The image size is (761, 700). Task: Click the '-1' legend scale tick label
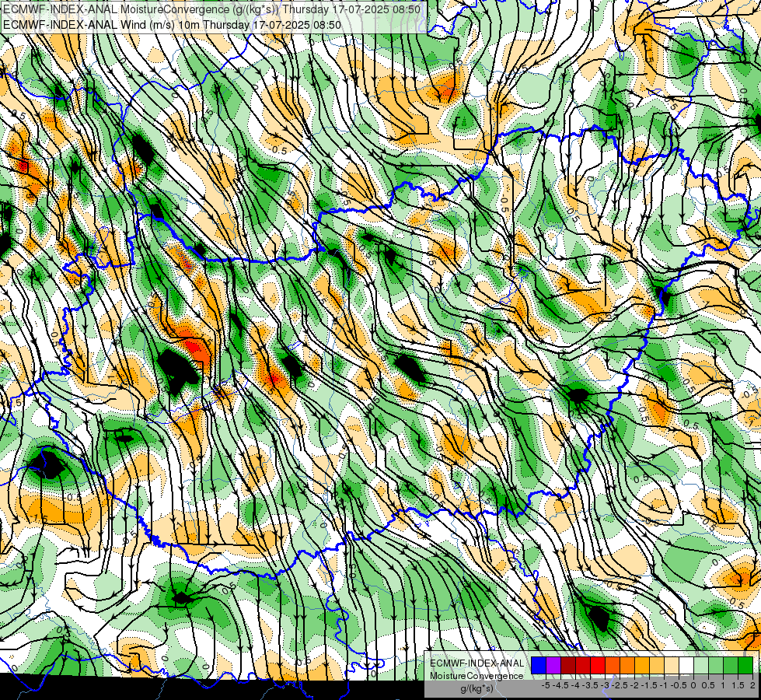(664, 685)
